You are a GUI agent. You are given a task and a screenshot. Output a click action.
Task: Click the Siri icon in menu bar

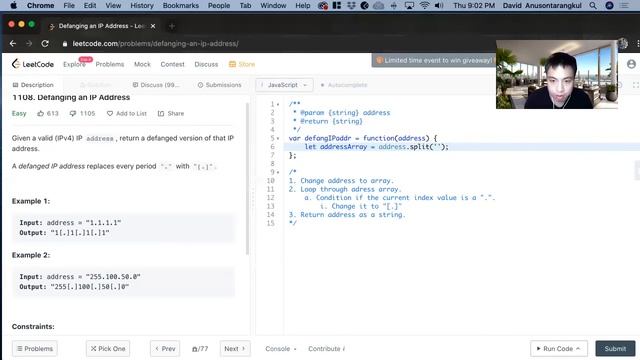click(609, 5)
